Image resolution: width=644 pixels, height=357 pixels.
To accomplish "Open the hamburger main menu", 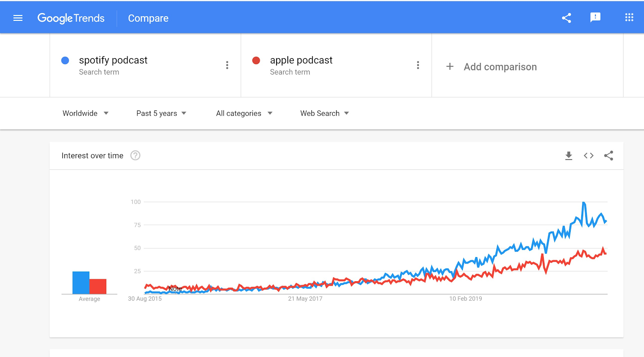I will pos(18,18).
